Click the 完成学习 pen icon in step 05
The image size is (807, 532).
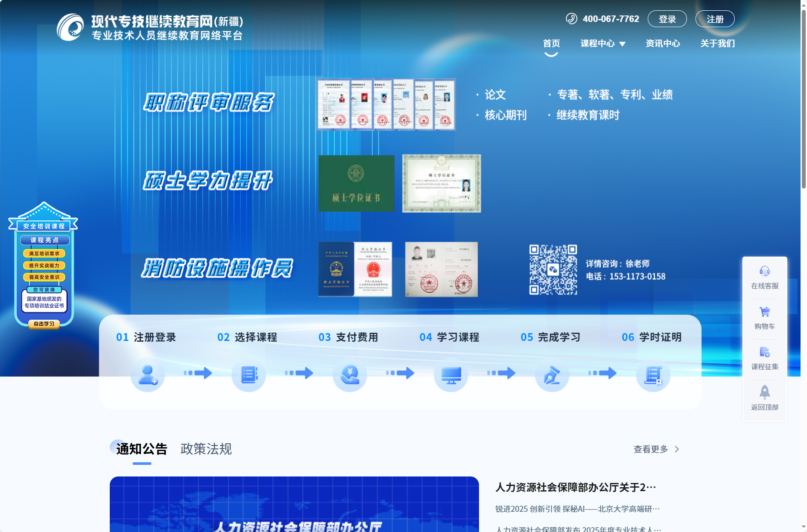point(552,374)
